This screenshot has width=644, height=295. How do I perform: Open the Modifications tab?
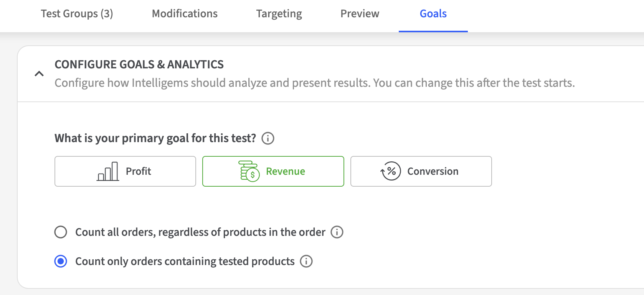click(x=185, y=14)
